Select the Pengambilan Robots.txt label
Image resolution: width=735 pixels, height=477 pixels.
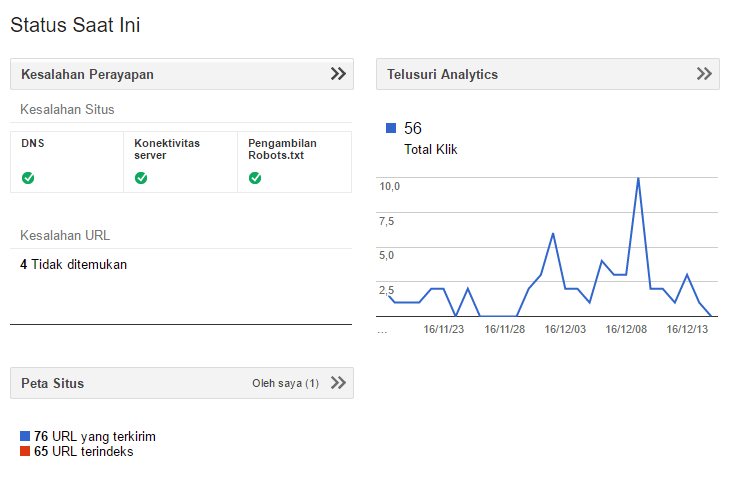coord(282,149)
